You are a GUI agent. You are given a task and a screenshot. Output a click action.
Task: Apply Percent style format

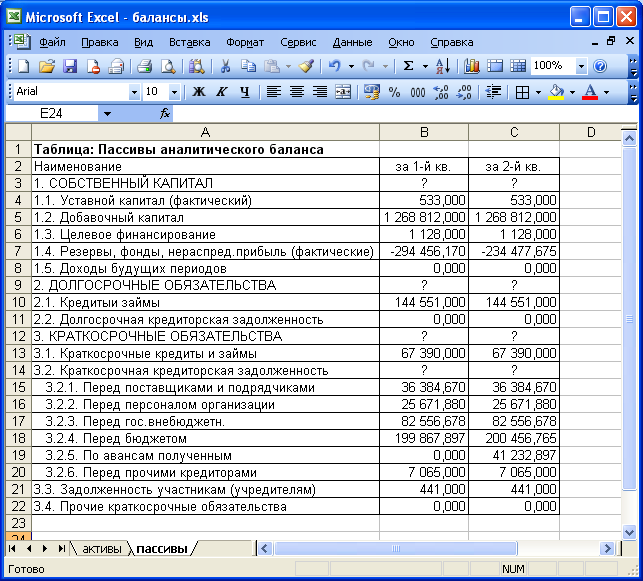pyautogui.click(x=394, y=92)
